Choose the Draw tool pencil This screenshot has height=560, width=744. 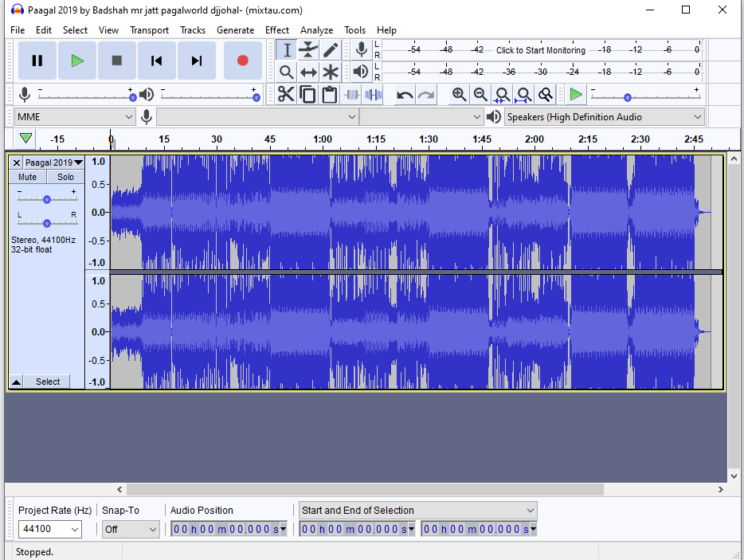point(331,50)
